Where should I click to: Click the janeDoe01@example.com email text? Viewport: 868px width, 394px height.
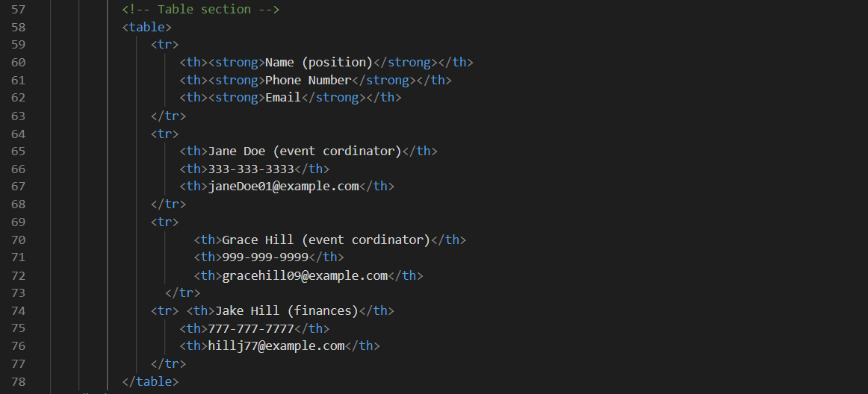pyautogui.click(x=283, y=187)
